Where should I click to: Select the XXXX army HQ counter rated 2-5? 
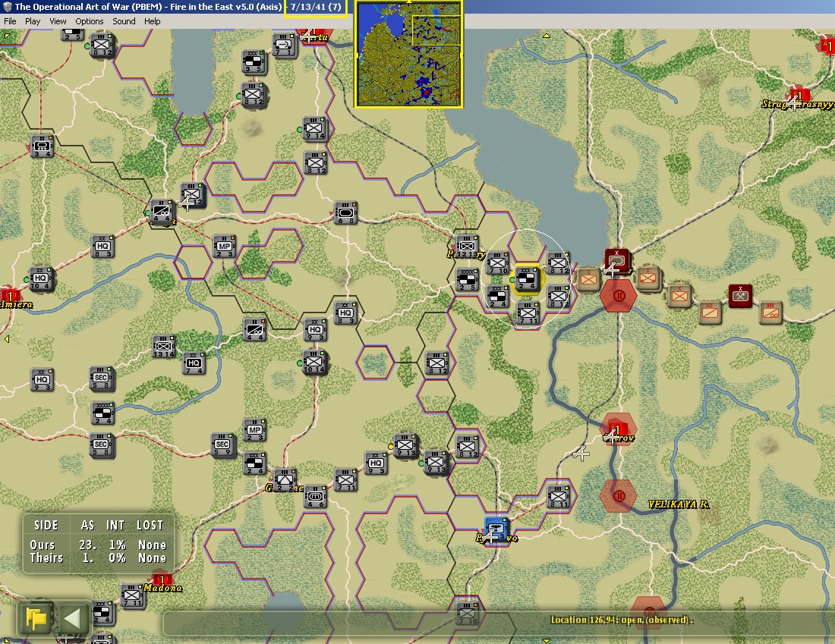pyautogui.click(x=467, y=280)
